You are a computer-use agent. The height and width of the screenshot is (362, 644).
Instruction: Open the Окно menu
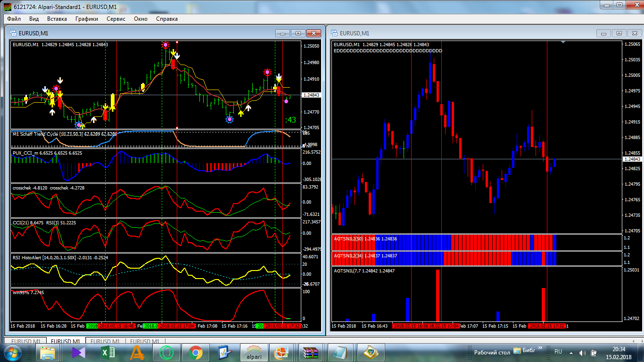click(140, 19)
